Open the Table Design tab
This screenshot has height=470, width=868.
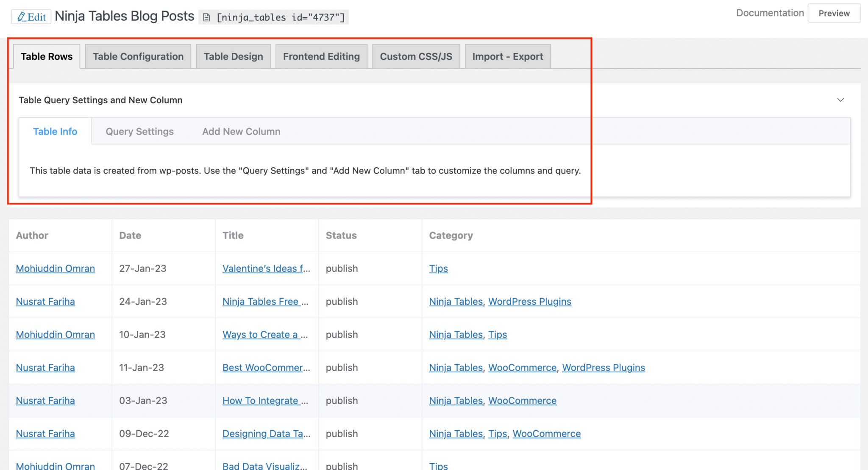tap(233, 57)
